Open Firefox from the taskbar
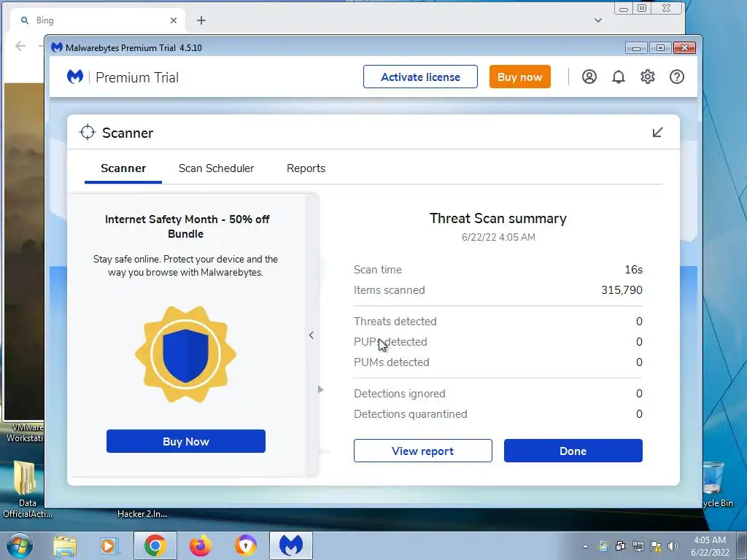This screenshot has width=747, height=560. tap(200, 545)
